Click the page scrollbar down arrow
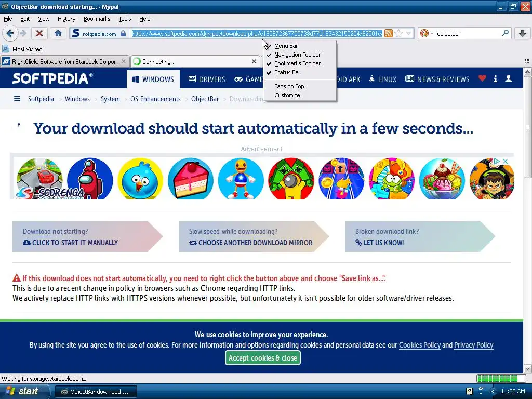 (x=527, y=368)
